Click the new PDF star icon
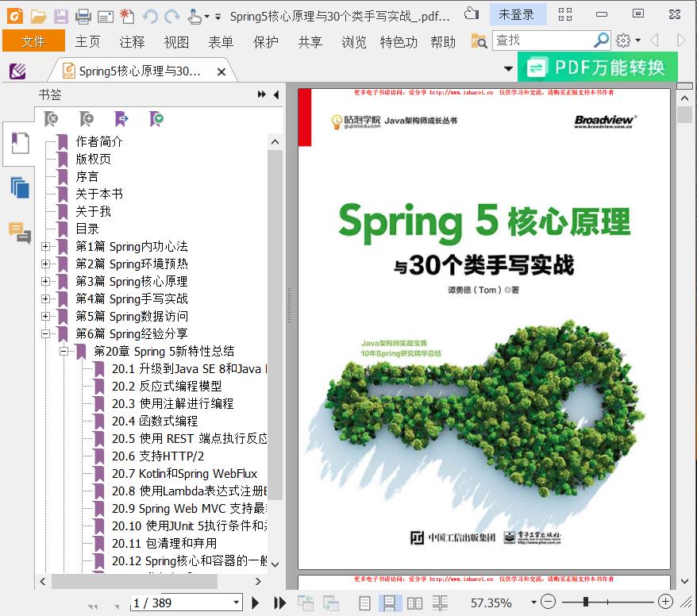The height and width of the screenshot is (616, 697). click(x=127, y=17)
